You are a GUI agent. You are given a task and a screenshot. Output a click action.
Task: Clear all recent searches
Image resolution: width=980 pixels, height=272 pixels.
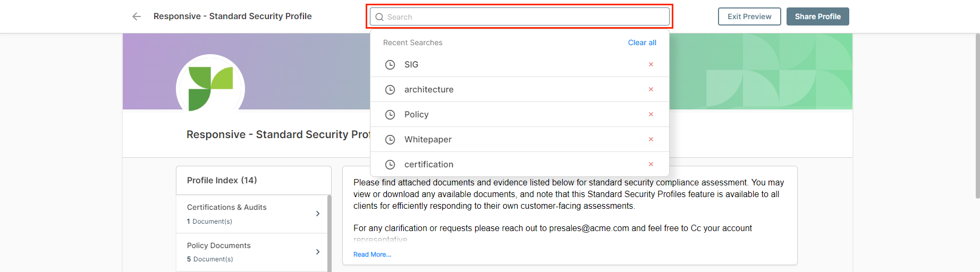point(642,42)
